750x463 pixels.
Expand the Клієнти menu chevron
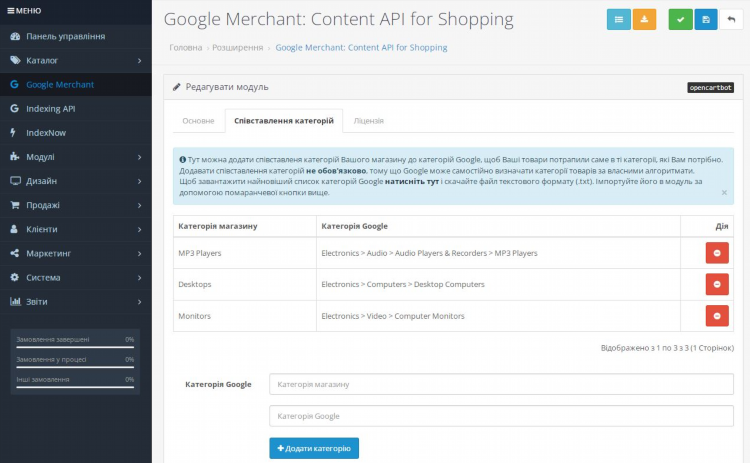point(140,230)
